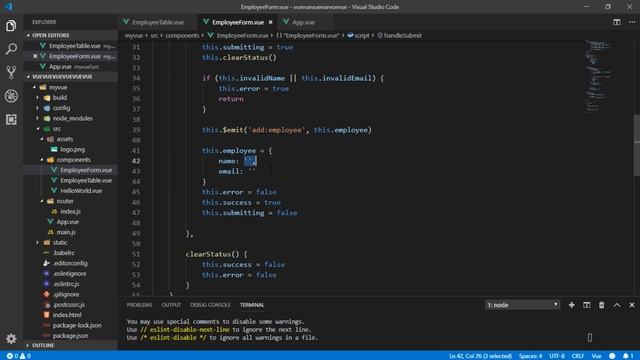Open HelloWorld.vue in the explorer
This screenshot has width=640, height=360.
pos(81,191)
